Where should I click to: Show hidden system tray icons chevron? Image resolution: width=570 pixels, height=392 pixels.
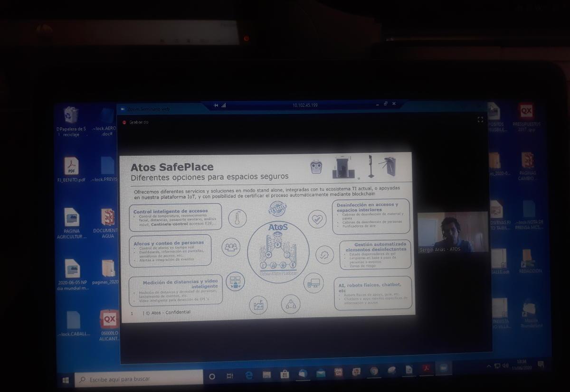(489, 366)
